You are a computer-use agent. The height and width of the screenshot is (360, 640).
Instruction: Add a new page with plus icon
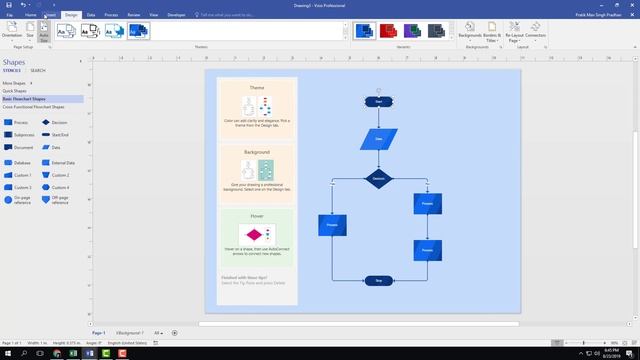pyautogui.click(x=175, y=333)
